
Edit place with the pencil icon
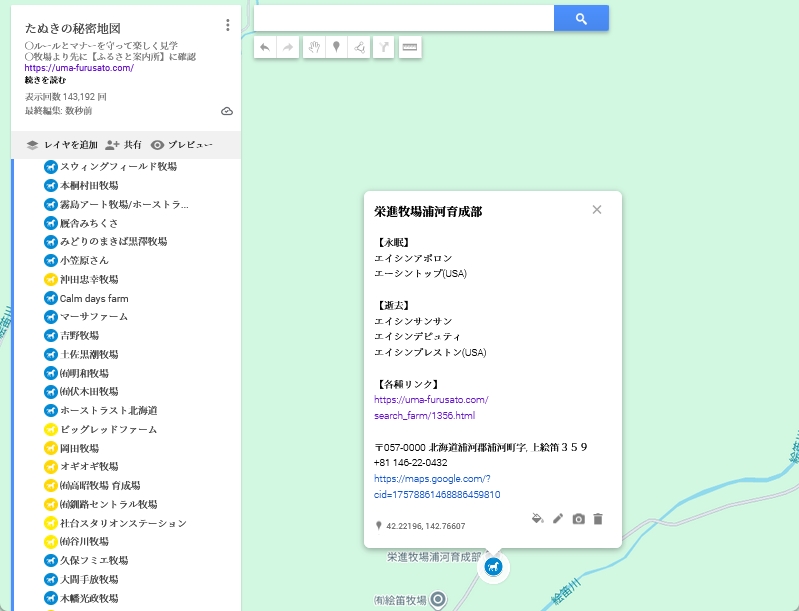pos(558,519)
